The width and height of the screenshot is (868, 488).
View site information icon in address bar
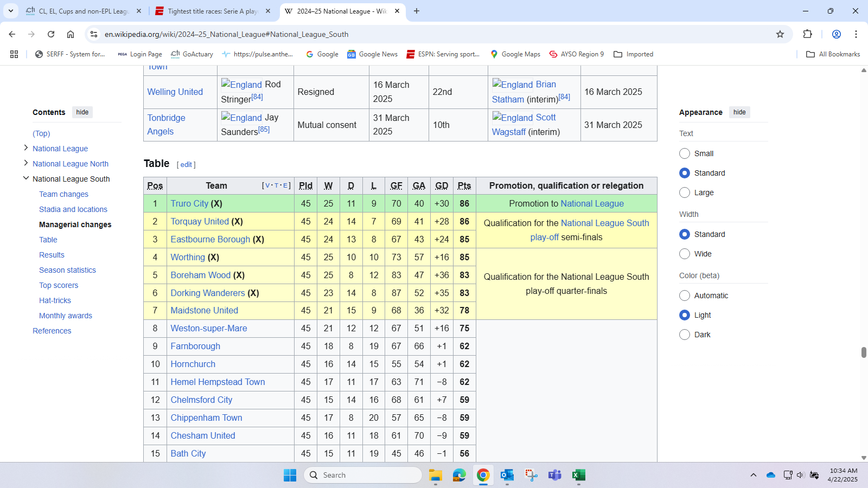pos(94,34)
